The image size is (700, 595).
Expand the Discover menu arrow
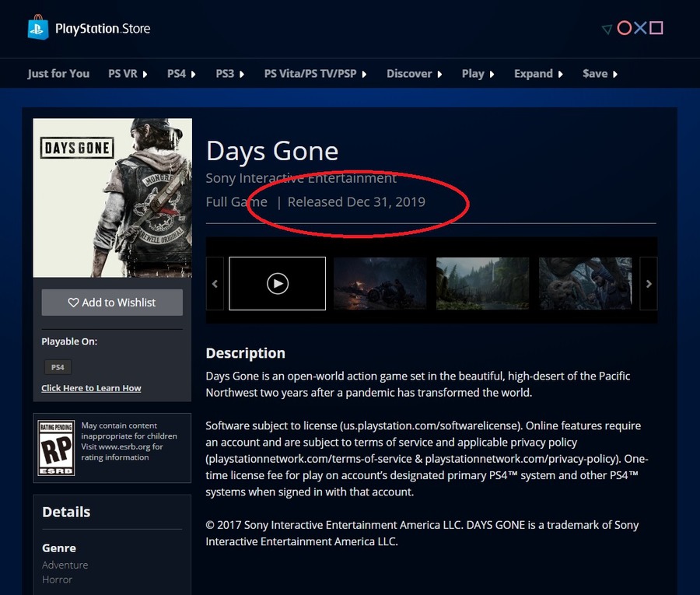439,74
